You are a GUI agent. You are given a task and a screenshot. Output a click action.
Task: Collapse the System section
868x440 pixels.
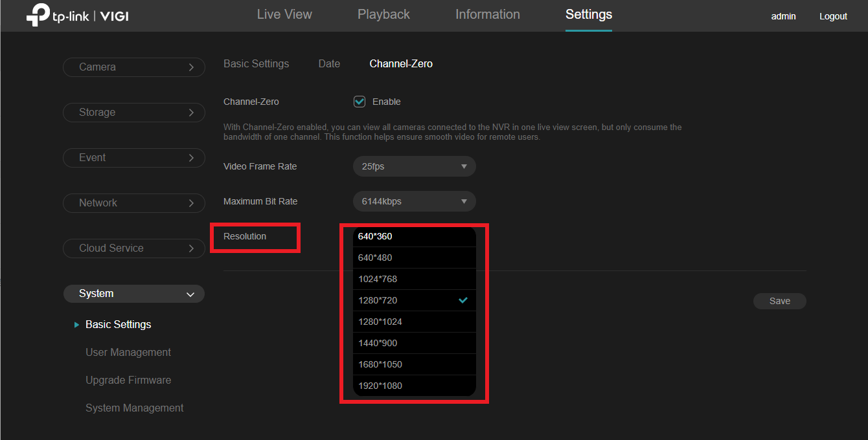[134, 294]
